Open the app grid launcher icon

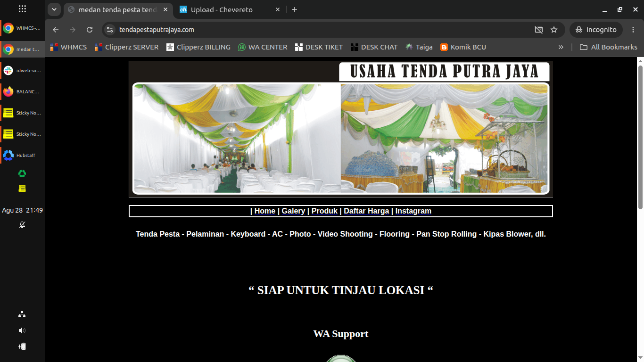point(22,9)
